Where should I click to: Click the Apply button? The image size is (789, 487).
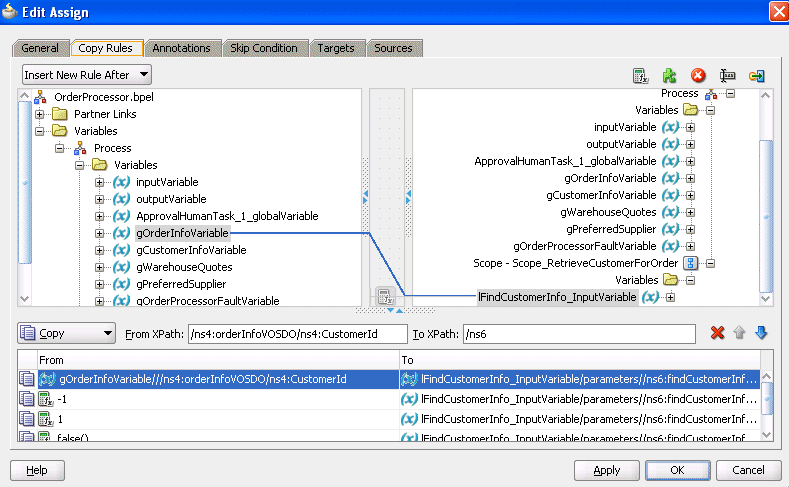click(606, 470)
